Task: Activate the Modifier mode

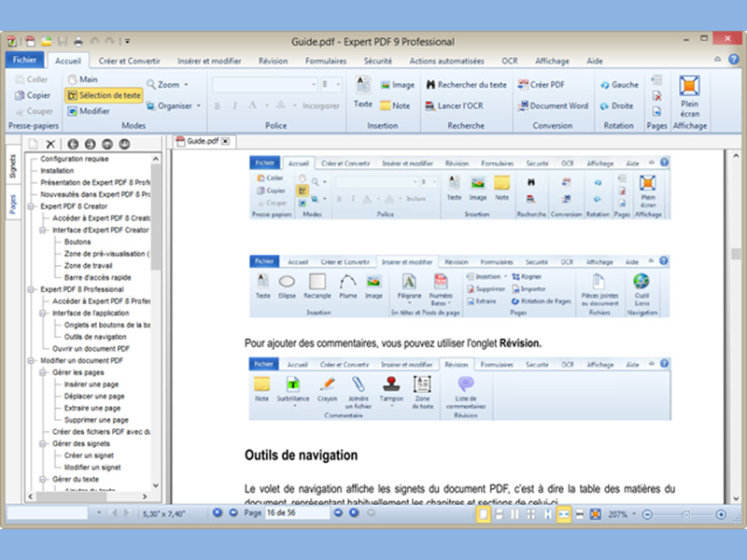Action: tap(89, 111)
